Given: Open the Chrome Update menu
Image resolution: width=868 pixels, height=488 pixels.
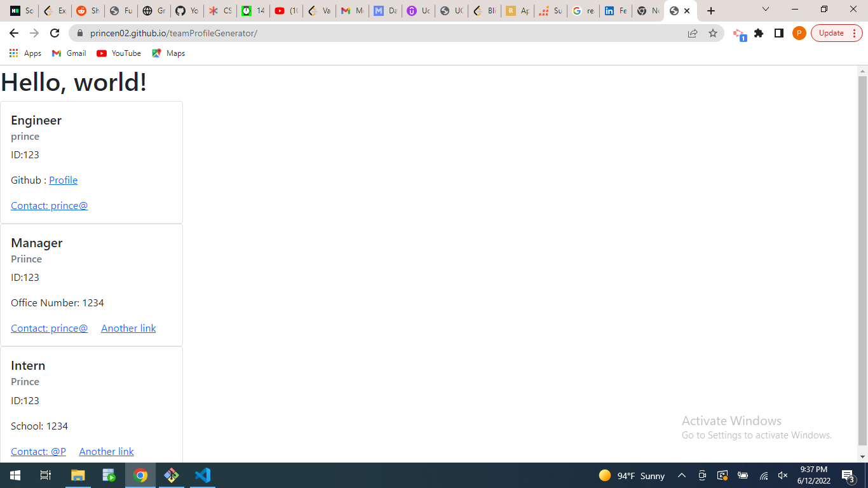Looking at the screenshot, I should pos(836,33).
